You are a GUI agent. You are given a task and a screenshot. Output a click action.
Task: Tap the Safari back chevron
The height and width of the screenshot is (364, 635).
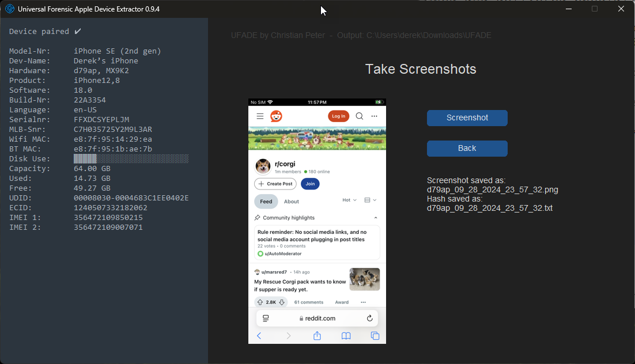[259, 336]
